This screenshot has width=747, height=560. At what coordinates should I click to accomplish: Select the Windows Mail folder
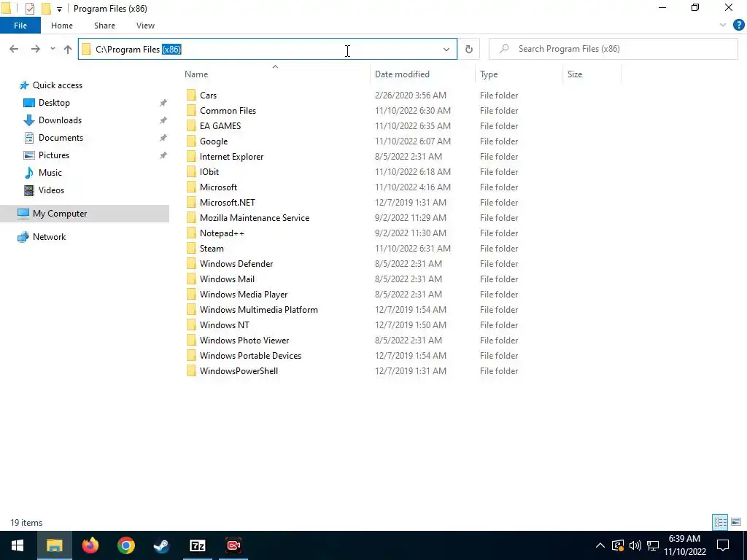[227, 279]
